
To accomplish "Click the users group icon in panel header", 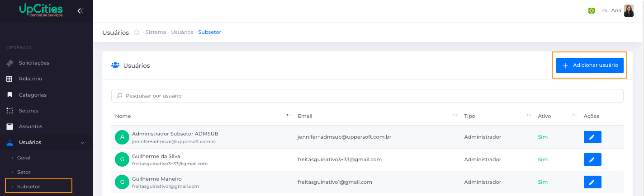I will click(x=115, y=65).
